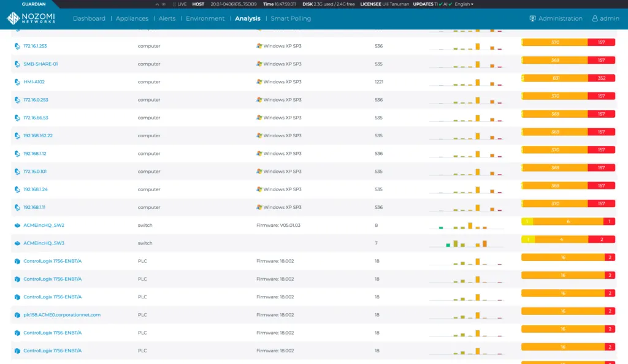The image size is (628, 364).
Task: Click the Nozomi Networks logo
Action: click(31, 18)
